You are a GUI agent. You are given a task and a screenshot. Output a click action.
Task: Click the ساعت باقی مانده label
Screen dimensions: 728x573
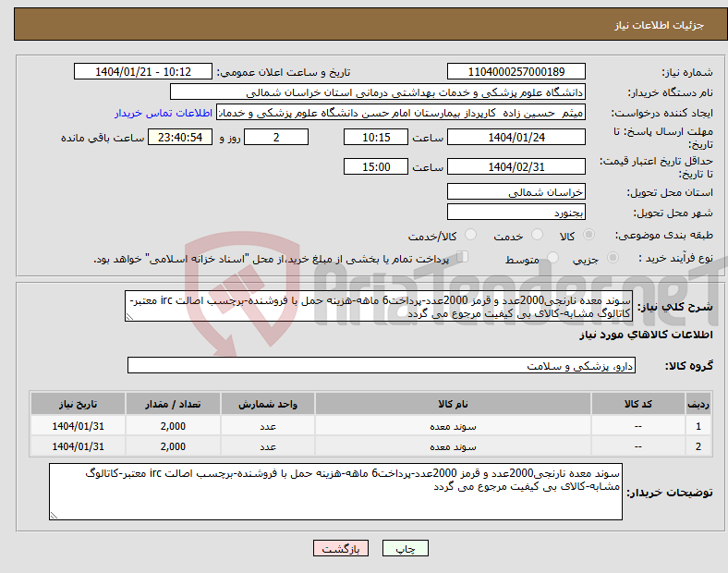pos(103,138)
